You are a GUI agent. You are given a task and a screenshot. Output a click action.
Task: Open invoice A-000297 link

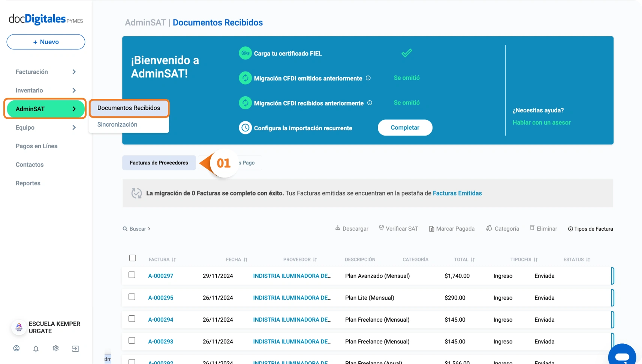click(x=161, y=276)
